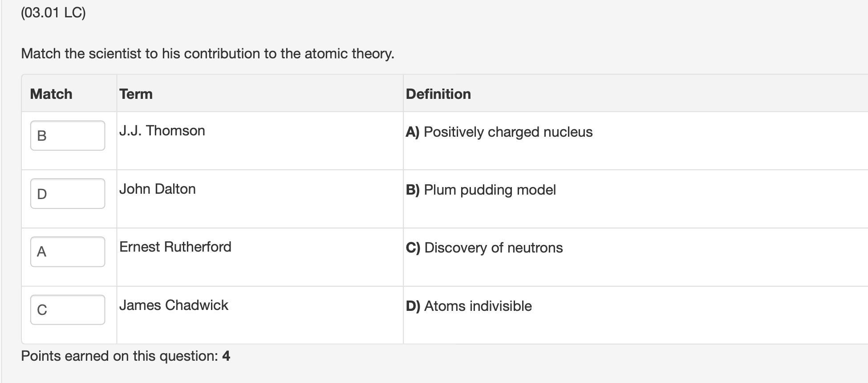Click the Points earned on this question text
The image size is (868, 383).
tap(126, 356)
